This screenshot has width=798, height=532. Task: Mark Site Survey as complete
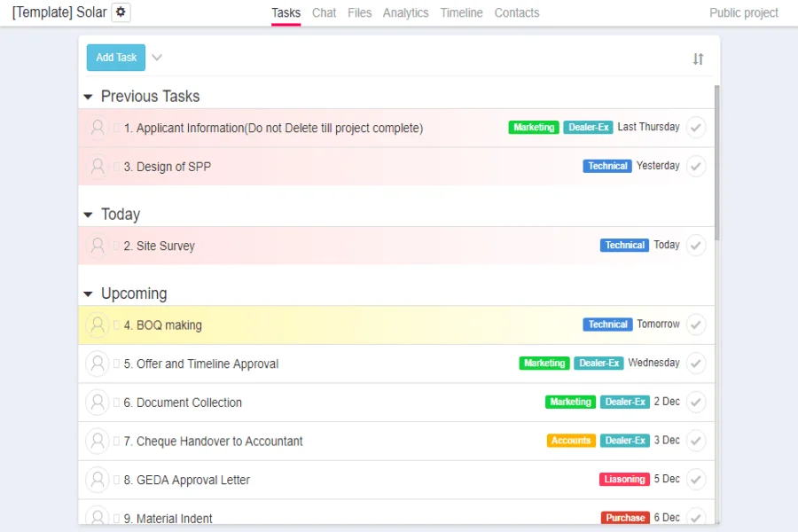696,245
